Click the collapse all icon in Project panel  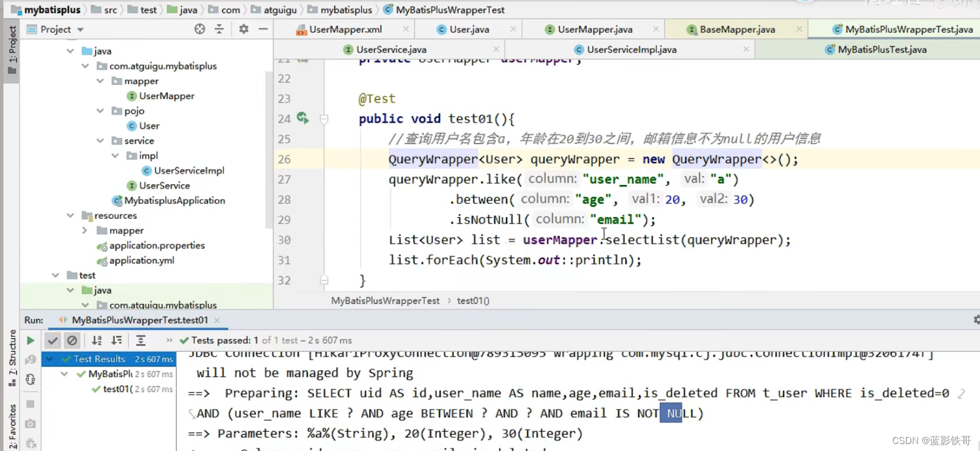pyautogui.click(x=219, y=29)
